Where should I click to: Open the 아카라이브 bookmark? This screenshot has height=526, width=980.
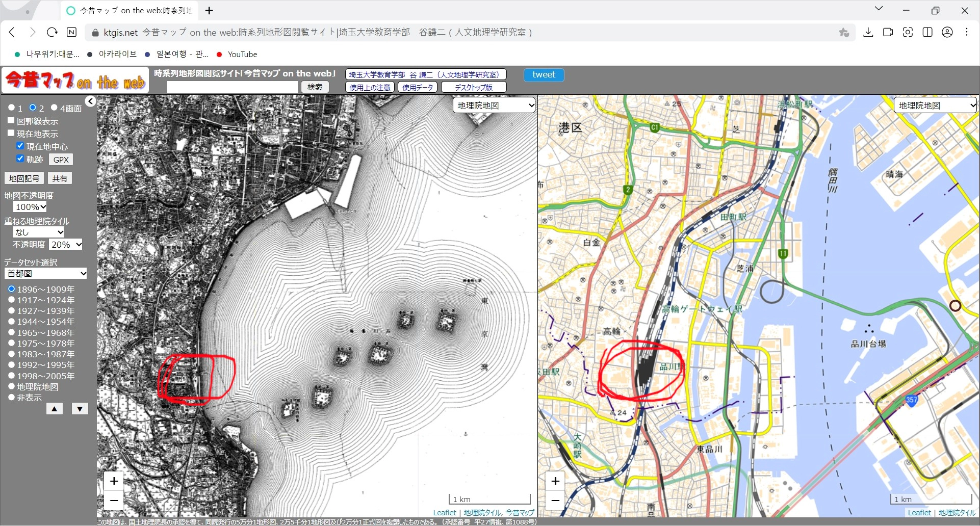pyautogui.click(x=112, y=54)
